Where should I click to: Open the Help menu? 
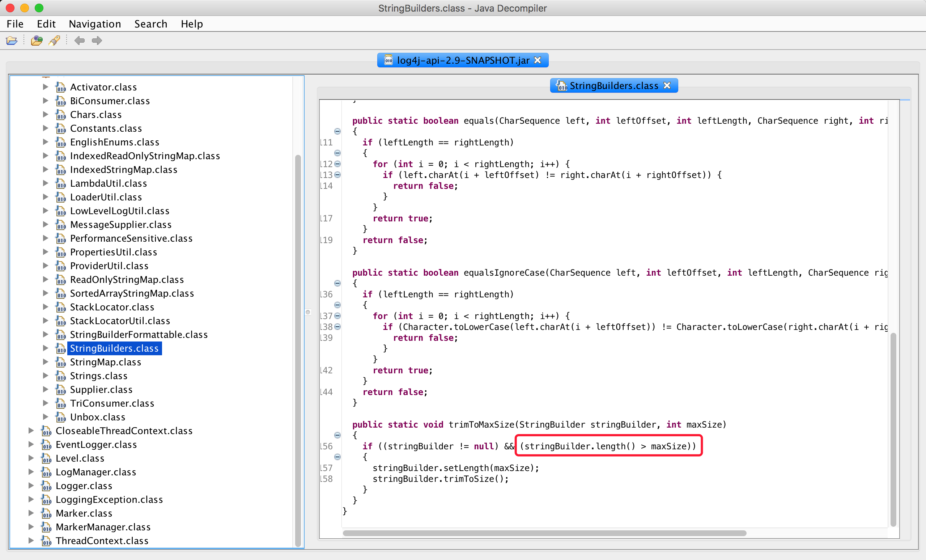[x=192, y=24]
